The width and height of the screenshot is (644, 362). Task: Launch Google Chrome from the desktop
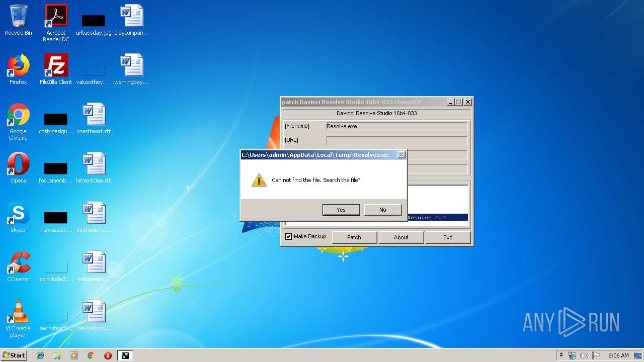tap(18, 122)
